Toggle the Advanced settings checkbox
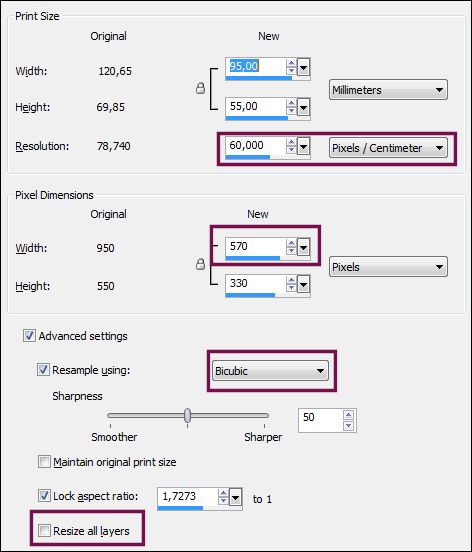Screen dimensions: 472x552 point(29,336)
